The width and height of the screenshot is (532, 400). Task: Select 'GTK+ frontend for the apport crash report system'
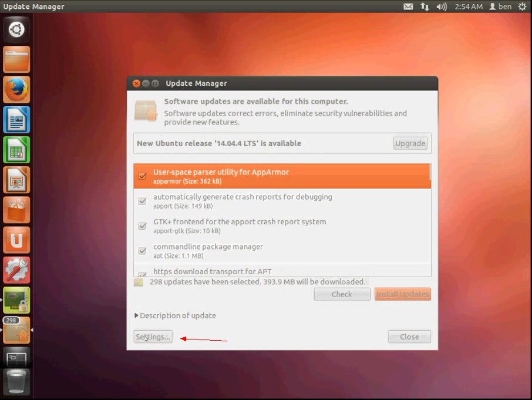point(282,226)
